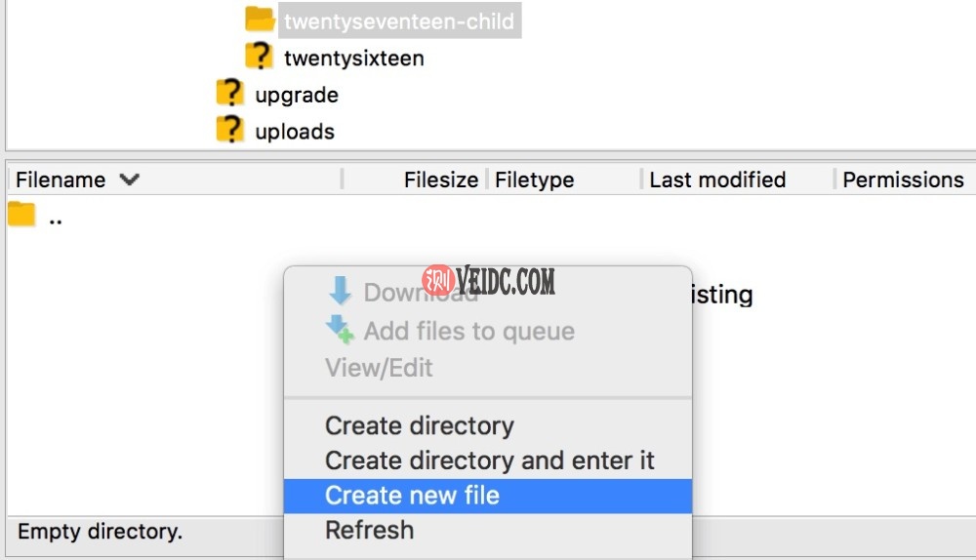The width and height of the screenshot is (976, 560).
Task: Click the twentysixteen question-mark folder icon
Action: click(260, 57)
